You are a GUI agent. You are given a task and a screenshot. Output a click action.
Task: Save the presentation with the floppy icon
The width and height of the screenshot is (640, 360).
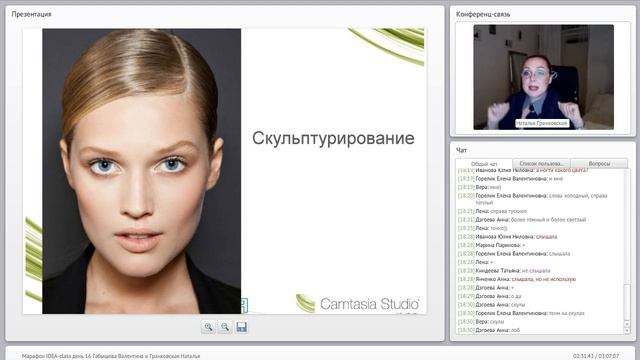tap(242, 327)
